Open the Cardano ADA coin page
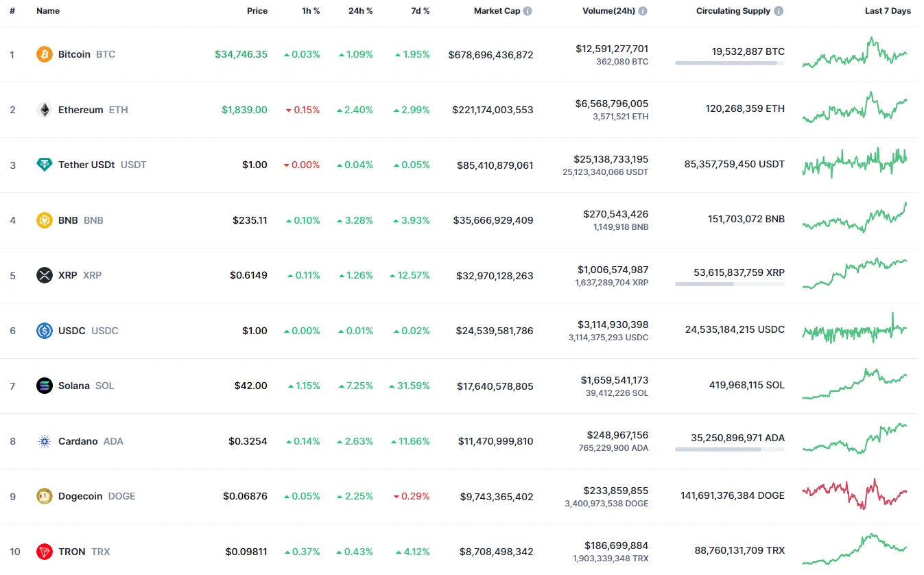Image resolution: width=924 pixels, height=575 pixels. pyautogui.click(x=78, y=441)
